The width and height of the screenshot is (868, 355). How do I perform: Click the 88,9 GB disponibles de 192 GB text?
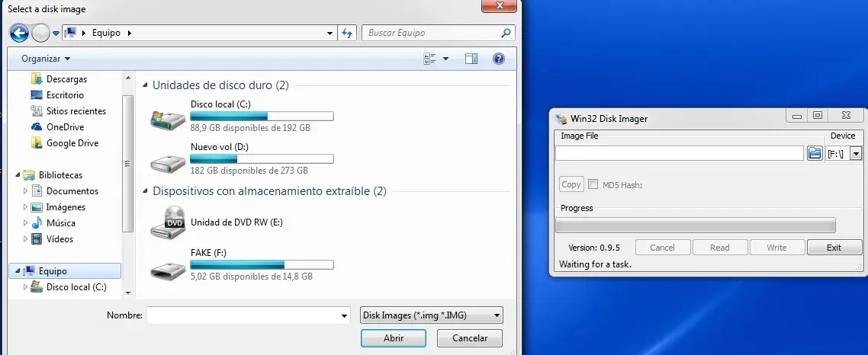coord(250,128)
